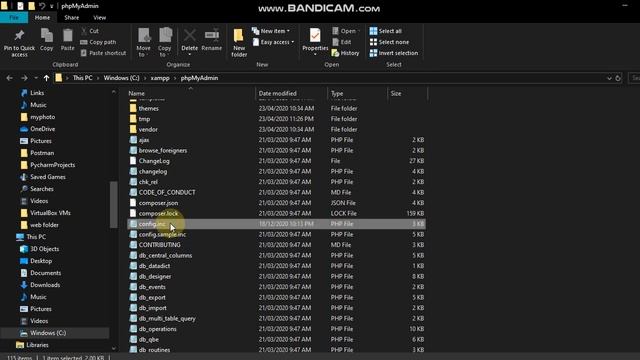Switch to the Share tab
This screenshot has height=360, width=640.
point(71,18)
